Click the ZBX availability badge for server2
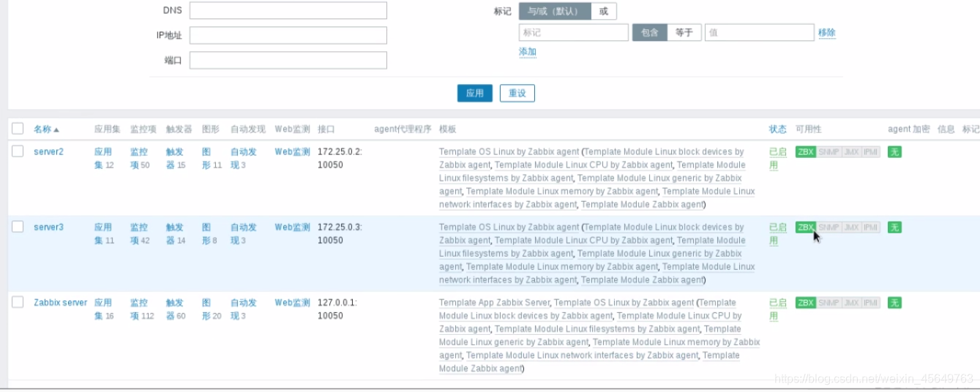The height and width of the screenshot is (392, 980). tap(806, 151)
